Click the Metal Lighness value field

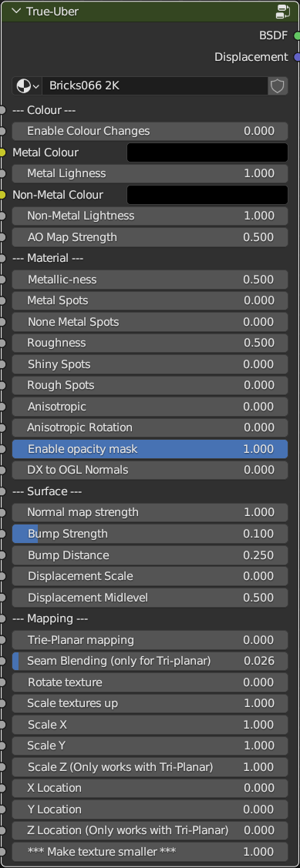[150, 173]
